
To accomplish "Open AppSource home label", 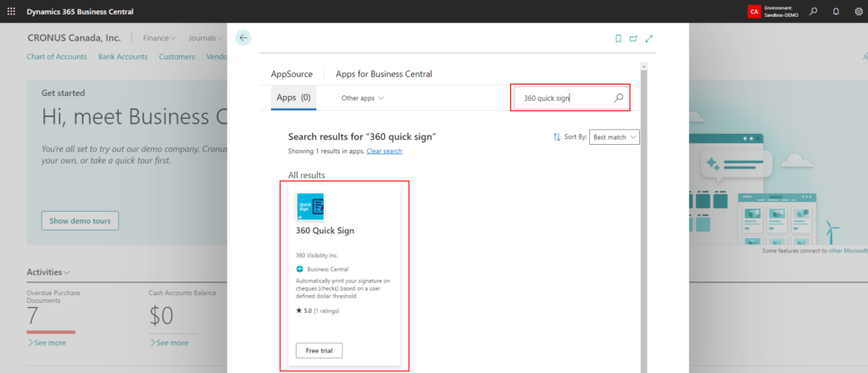I will [292, 74].
